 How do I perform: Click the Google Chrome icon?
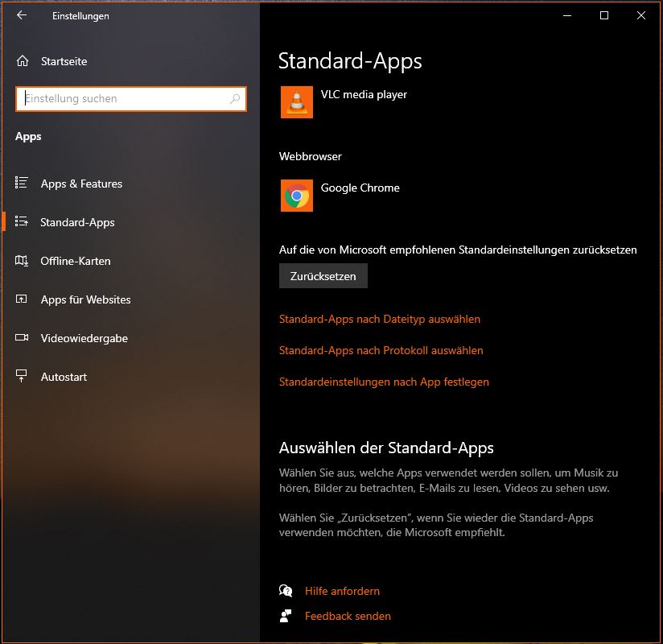[x=297, y=196]
